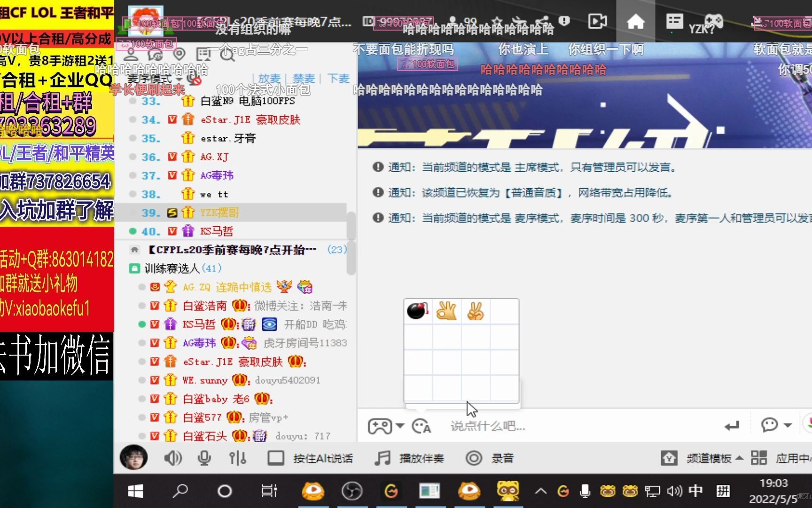Open the search magnifier above the queue list

click(227, 55)
